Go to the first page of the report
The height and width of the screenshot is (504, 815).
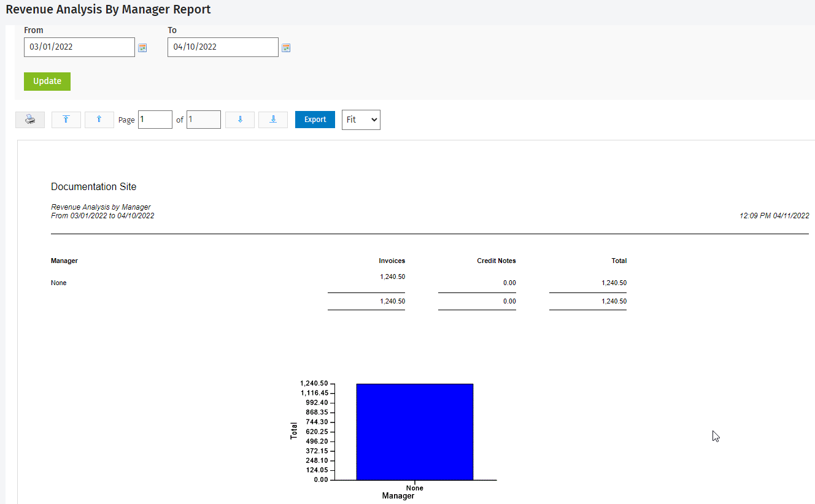tap(66, 120)
